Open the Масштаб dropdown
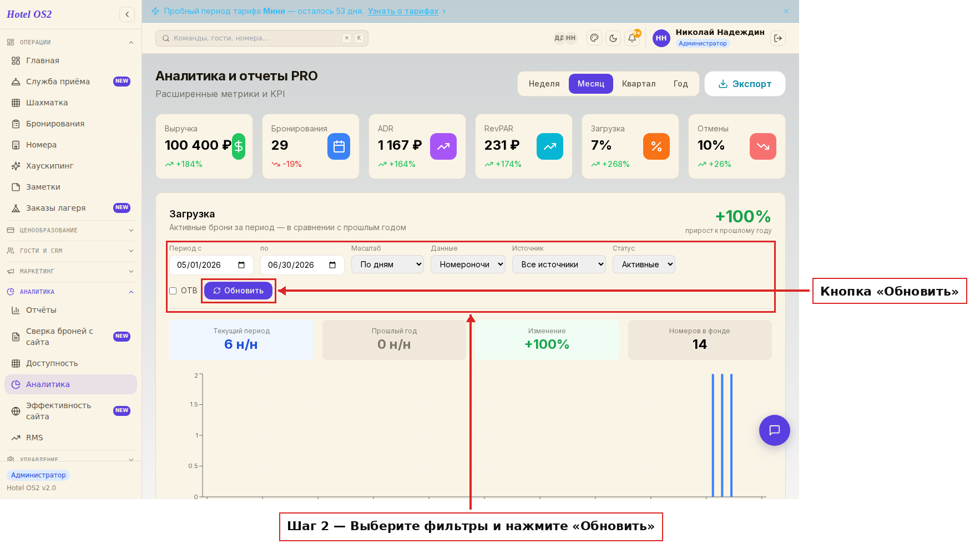 (x=387, y=265)
